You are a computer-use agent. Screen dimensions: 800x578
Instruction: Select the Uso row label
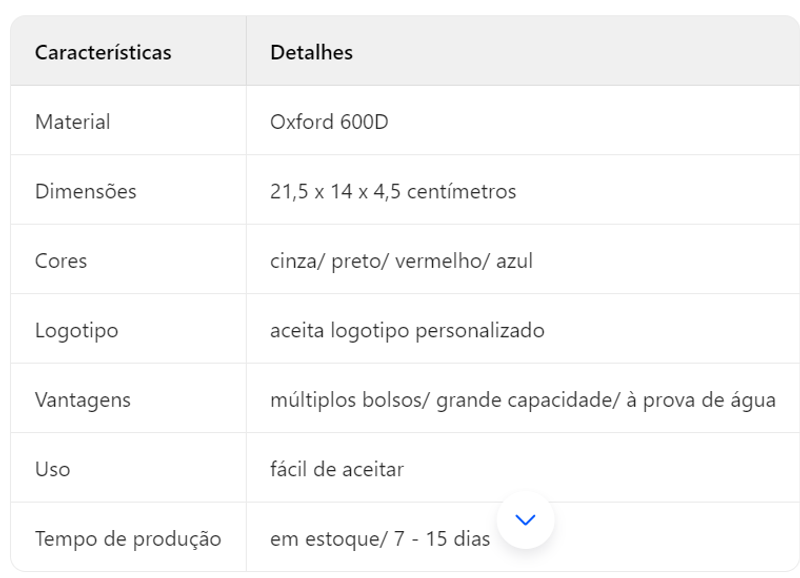tap(53, 469)
